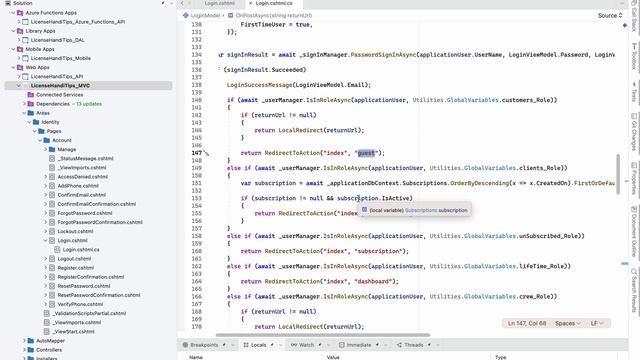This screenshot has width=640, height=360.
Task: Select VerifyPhone.cshtml in the tree
Action: point(81,304)
